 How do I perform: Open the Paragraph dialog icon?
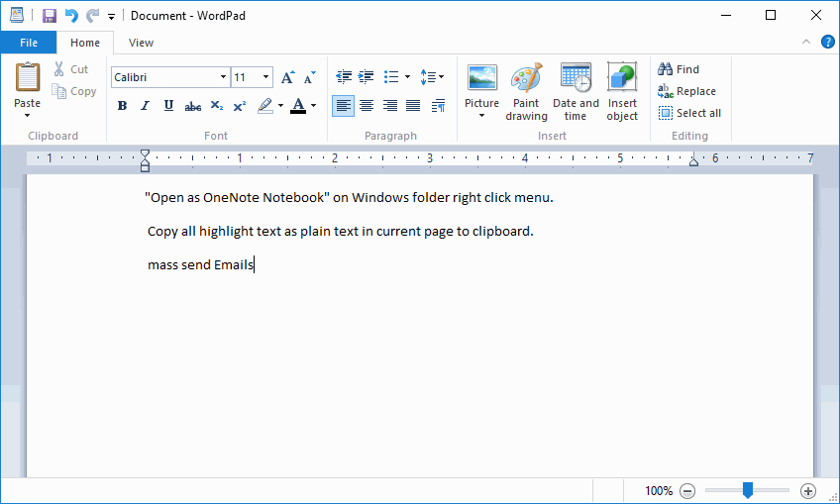tap(438, 106)
